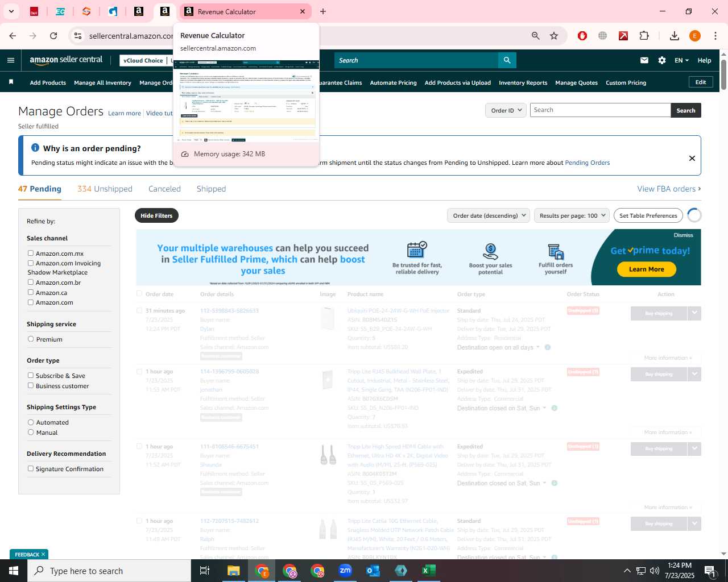Open the browser three-dot menu
728x582 pixels.
[x=715, y=36]
